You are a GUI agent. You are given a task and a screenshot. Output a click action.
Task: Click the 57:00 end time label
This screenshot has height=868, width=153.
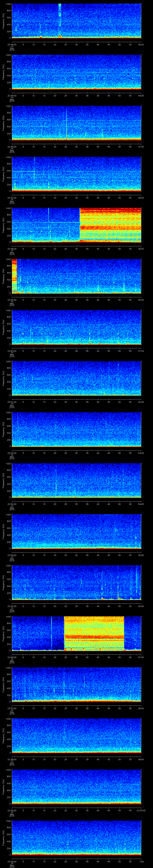[141, 657]
